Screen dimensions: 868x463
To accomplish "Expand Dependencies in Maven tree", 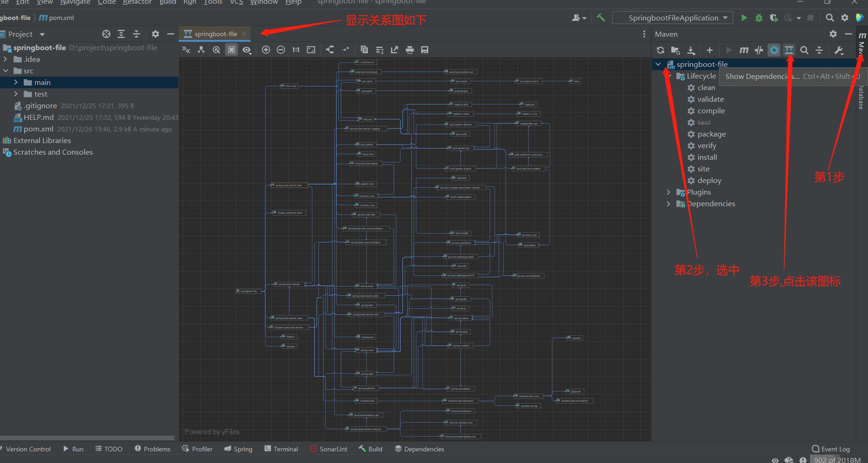I will pyautogui.click(x=668, y=203).
